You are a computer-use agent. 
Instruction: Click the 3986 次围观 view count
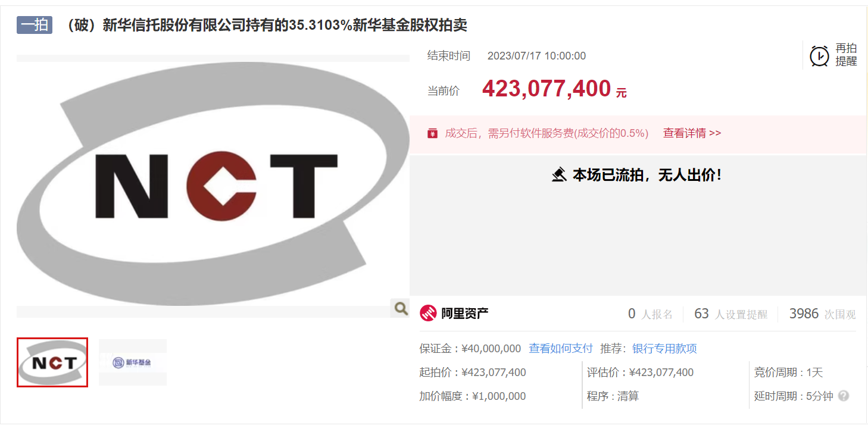tap(823, 314)
